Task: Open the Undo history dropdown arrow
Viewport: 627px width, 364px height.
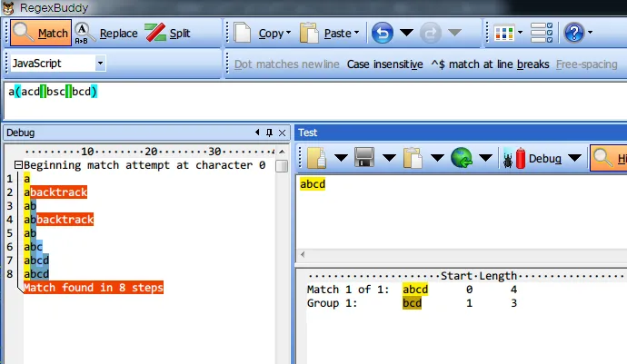Action: coord(406,33)
